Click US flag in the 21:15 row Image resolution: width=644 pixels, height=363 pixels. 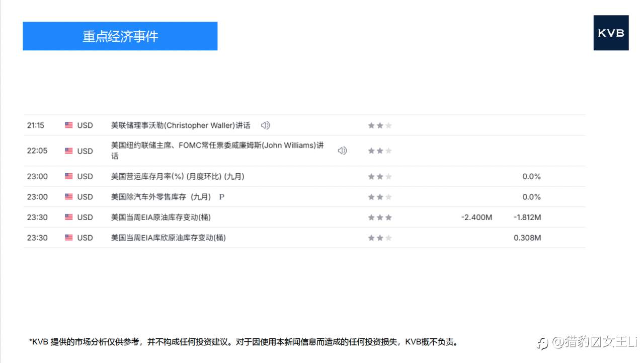tap(69, 125)
